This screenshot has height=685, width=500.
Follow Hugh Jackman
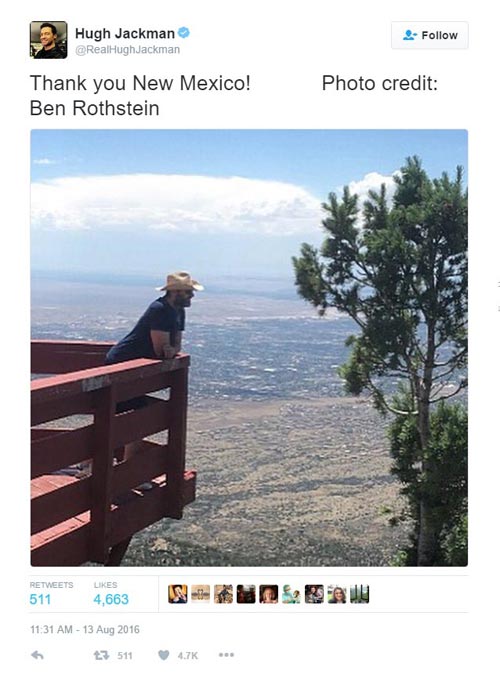click(430, 35)
